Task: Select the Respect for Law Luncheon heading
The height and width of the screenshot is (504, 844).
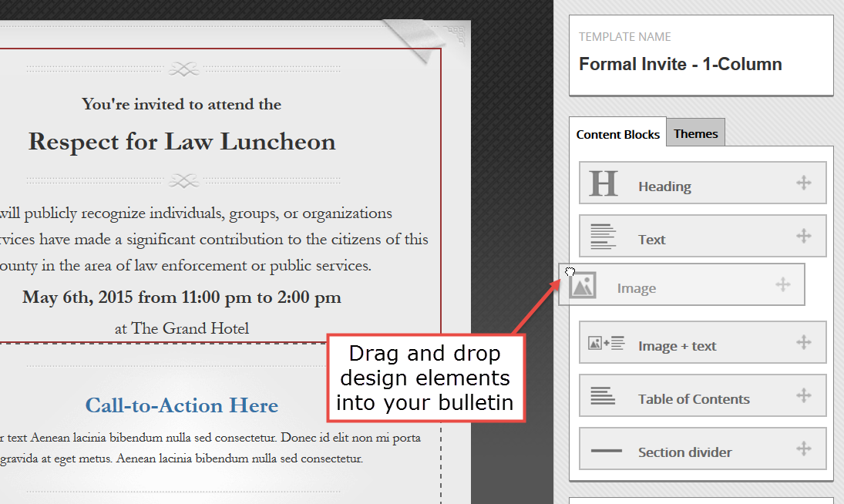Action: pyautogui.click(x=182, y=142)
